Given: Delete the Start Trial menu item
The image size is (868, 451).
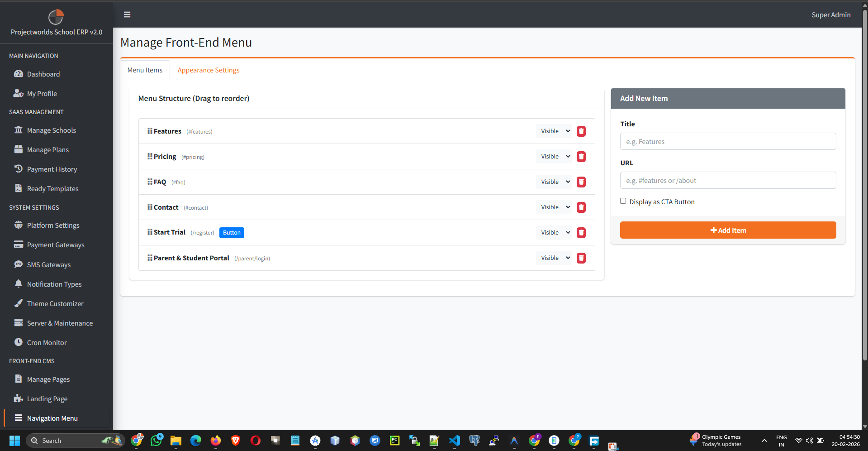Looking at the screenshot, I should (x=581, y=232).
